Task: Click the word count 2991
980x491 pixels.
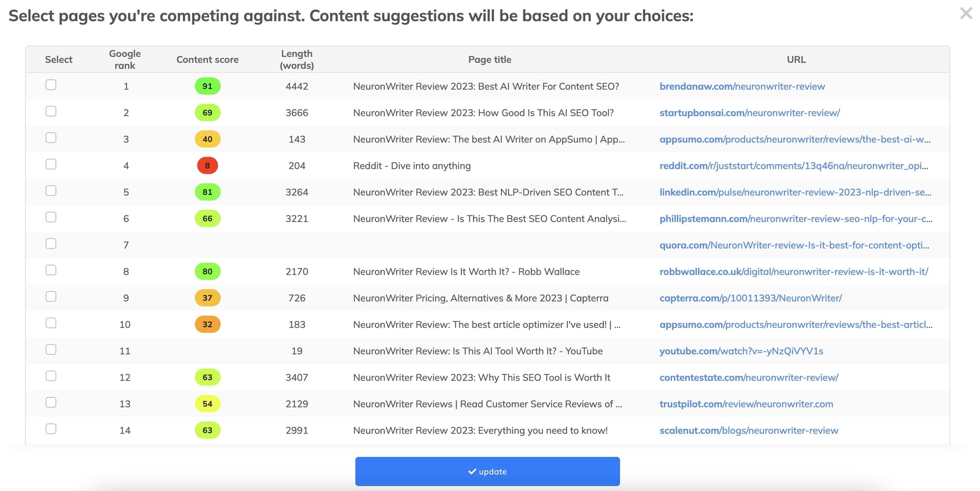Action: coord(297,430)
